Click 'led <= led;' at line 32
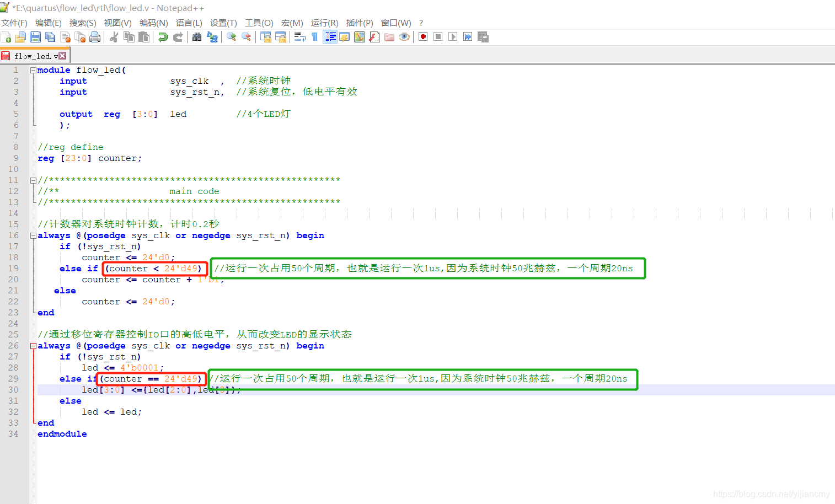This screenshot has width=835, height=504. 112,412
